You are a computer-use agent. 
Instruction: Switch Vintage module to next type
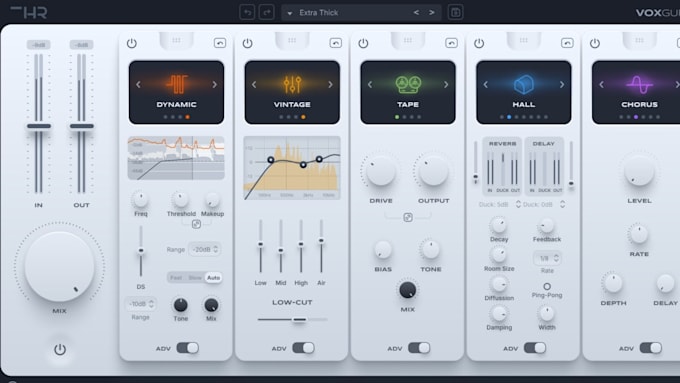pyautogui.click(x=330, y=85)
